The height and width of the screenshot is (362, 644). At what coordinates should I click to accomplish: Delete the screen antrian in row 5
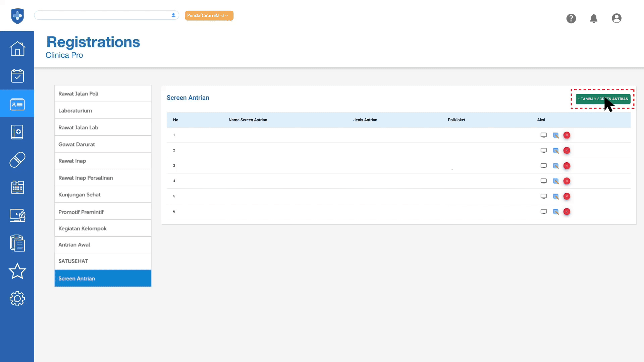(x=567, y=196)
